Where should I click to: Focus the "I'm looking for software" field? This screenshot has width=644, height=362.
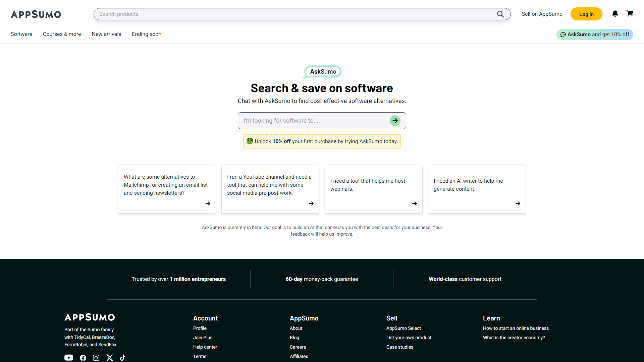(x=314, y=121)
